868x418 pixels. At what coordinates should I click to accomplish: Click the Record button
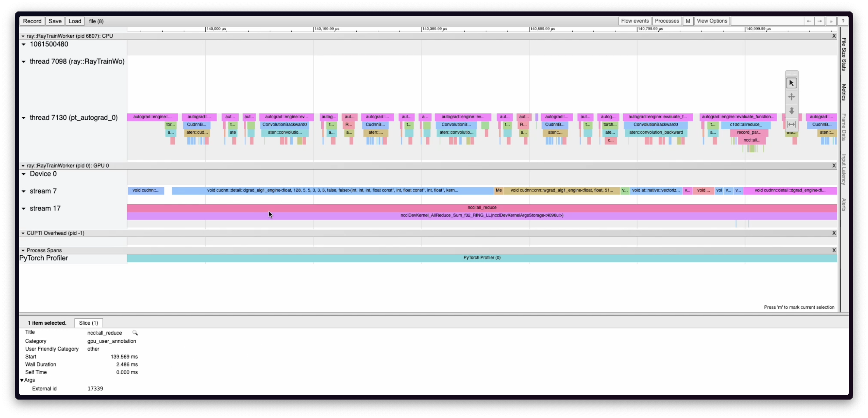click(x=32, y=21)
